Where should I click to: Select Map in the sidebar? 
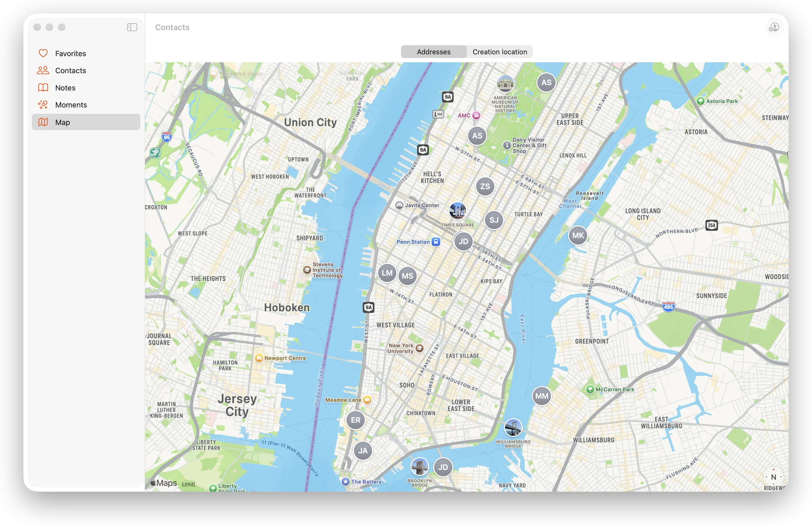(x=86, y=122)
